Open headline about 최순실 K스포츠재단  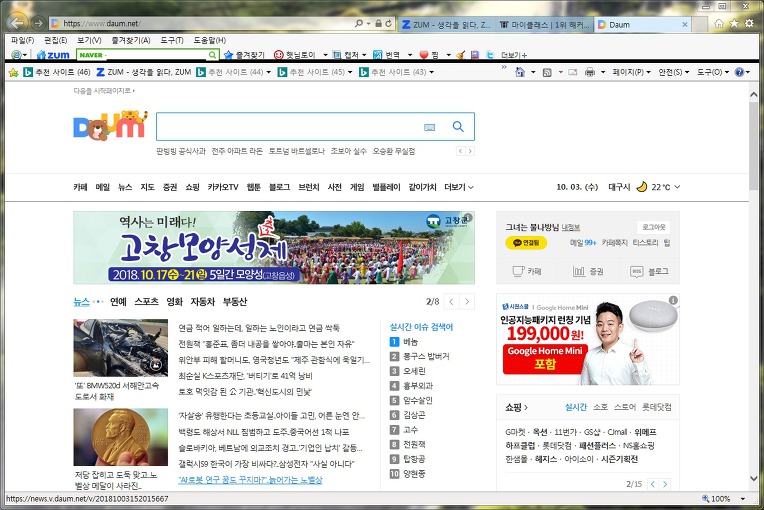pos(246,376)
